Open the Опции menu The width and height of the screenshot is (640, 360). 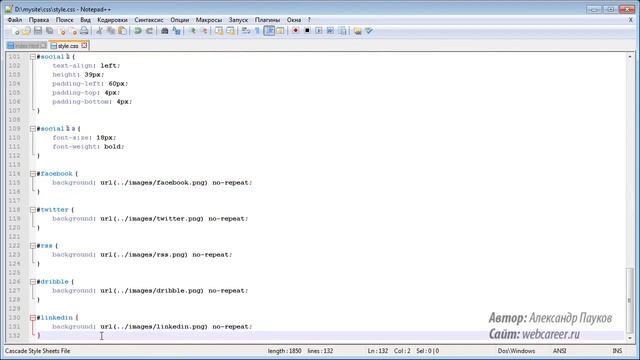click(180, 20)
